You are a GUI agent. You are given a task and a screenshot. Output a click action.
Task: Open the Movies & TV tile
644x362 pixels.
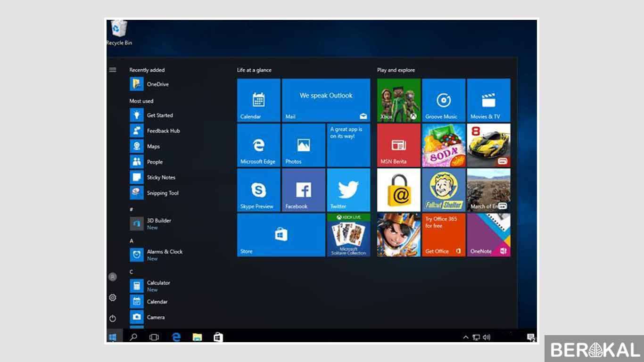coord(488,100)
